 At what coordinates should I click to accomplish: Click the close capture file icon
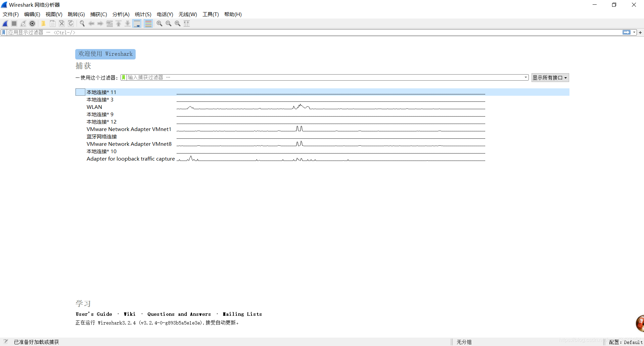click(x=62, y=24)
